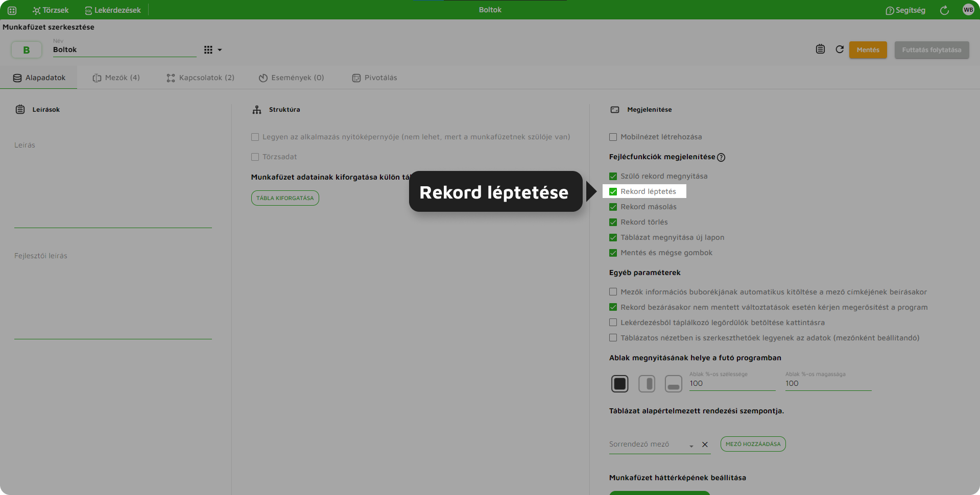
Task: Uncheck Mentés és mégse gombok
Action: tap(613, 253)
